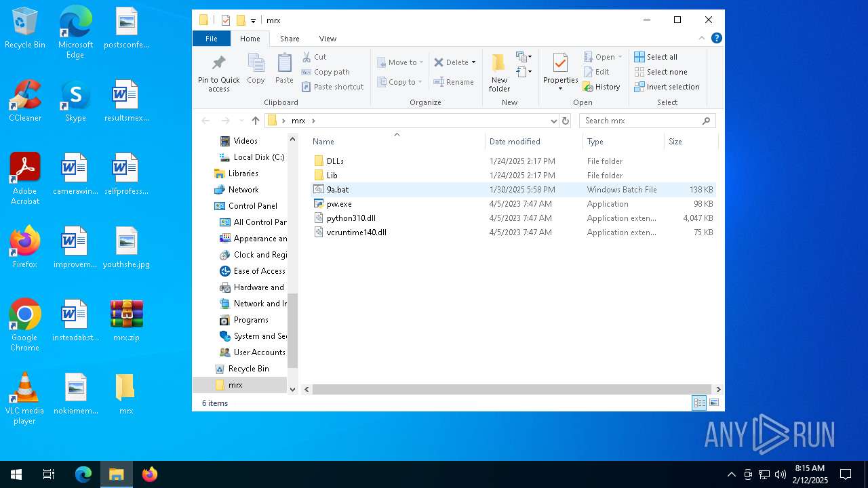
Task: Click the Paste shortcut command
Action: coord(333,87)
